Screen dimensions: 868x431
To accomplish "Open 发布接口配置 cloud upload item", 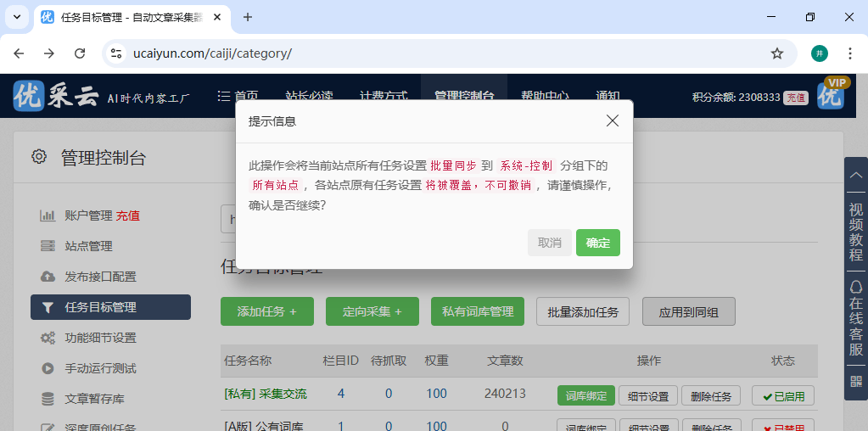I will (100, 277).
